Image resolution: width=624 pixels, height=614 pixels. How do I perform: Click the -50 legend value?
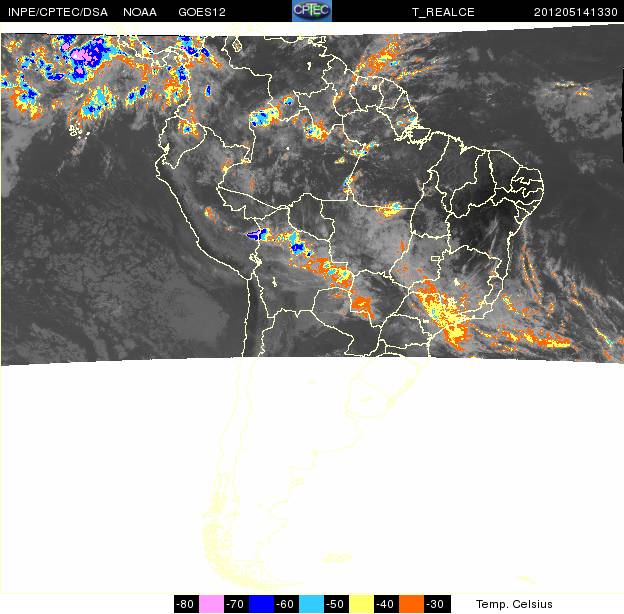[336, 604]
